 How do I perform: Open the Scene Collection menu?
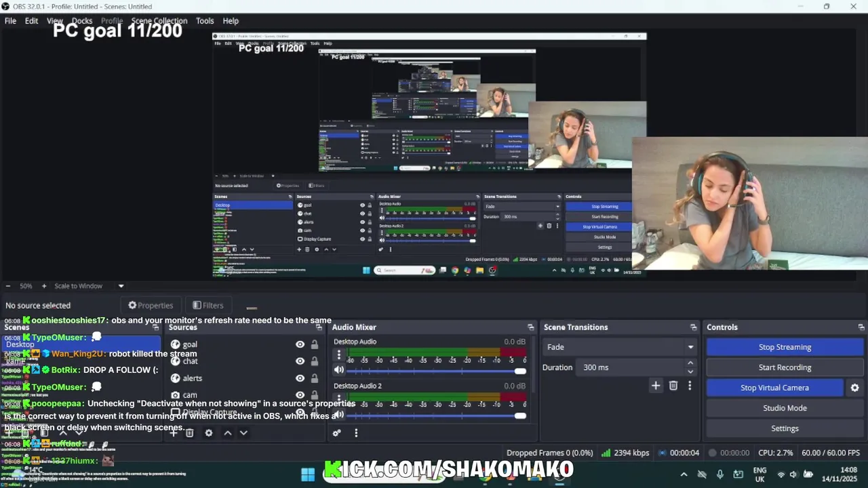[x=159, y=21]
